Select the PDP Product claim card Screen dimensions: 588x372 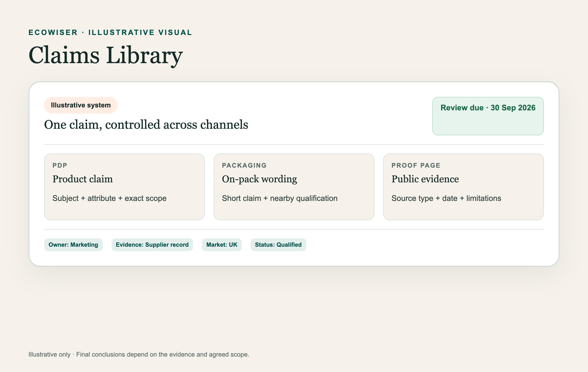point(124,187)
